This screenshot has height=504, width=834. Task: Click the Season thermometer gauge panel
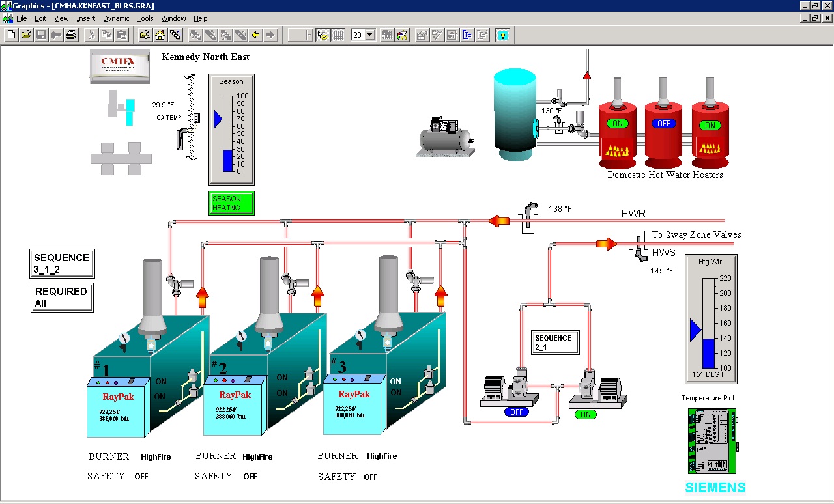tap(231, 130)
